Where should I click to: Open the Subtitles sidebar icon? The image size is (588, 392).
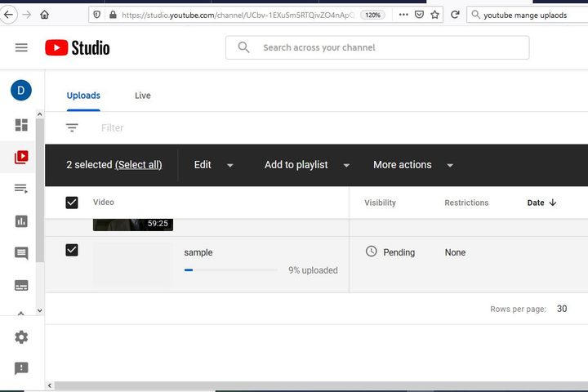coord(21,286)
